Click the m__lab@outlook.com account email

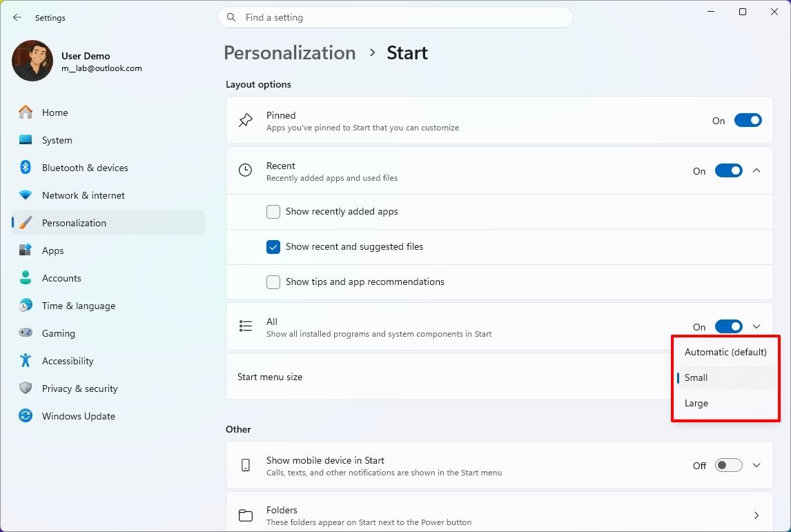[101, 68]
